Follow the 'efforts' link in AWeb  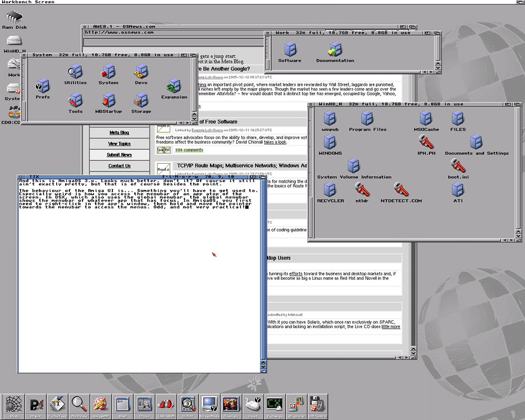(296, 274)
